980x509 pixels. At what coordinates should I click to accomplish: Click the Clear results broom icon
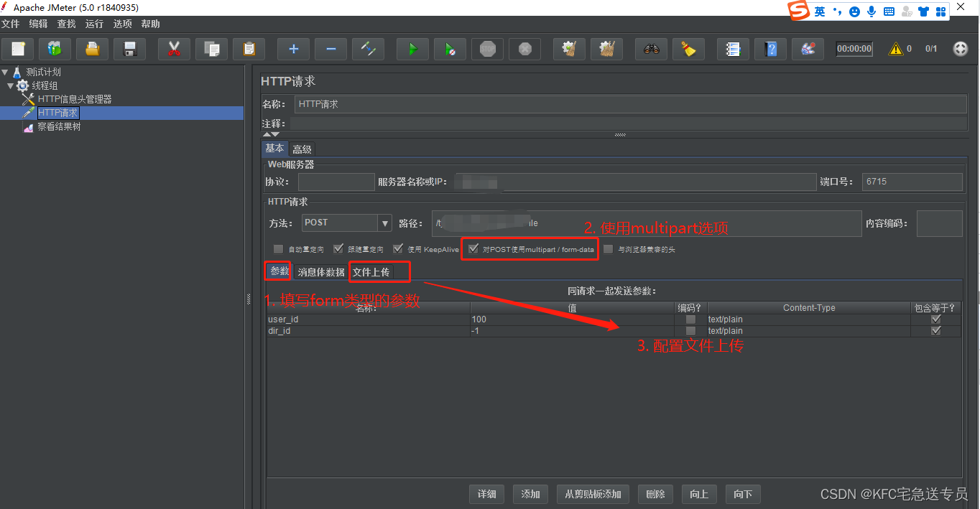[569, 49]
